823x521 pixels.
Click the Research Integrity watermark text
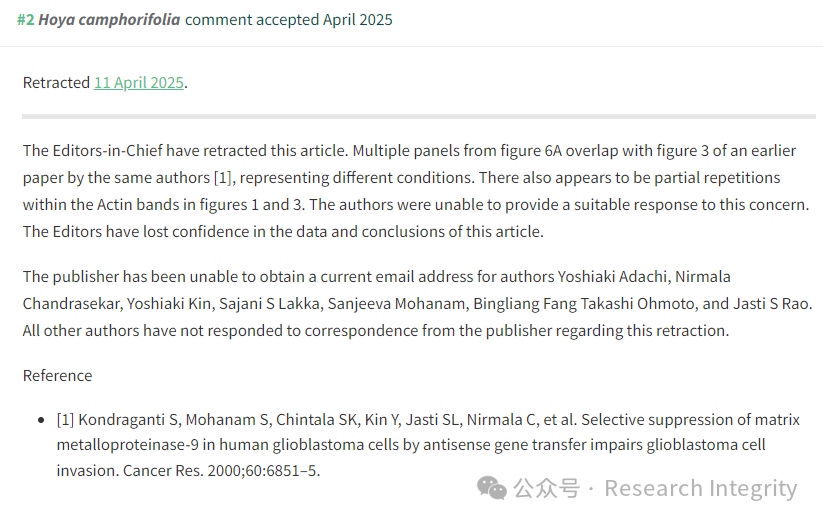(701, 488)
